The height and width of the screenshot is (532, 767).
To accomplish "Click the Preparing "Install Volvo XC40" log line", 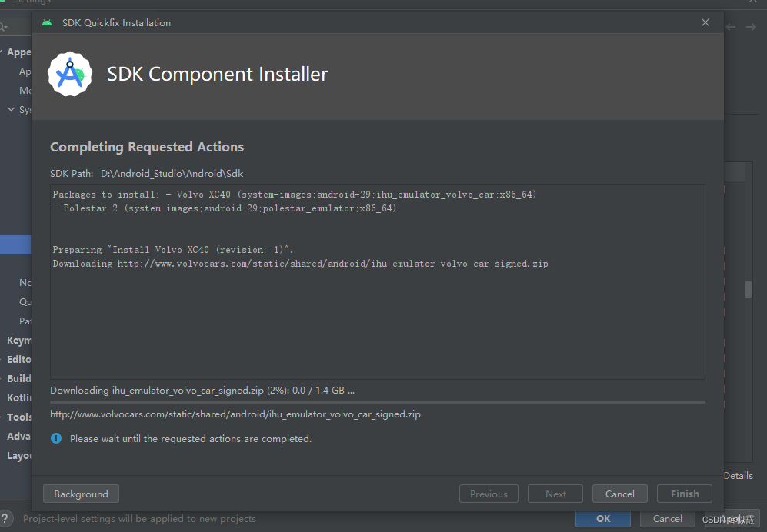I will click(172, 249).
